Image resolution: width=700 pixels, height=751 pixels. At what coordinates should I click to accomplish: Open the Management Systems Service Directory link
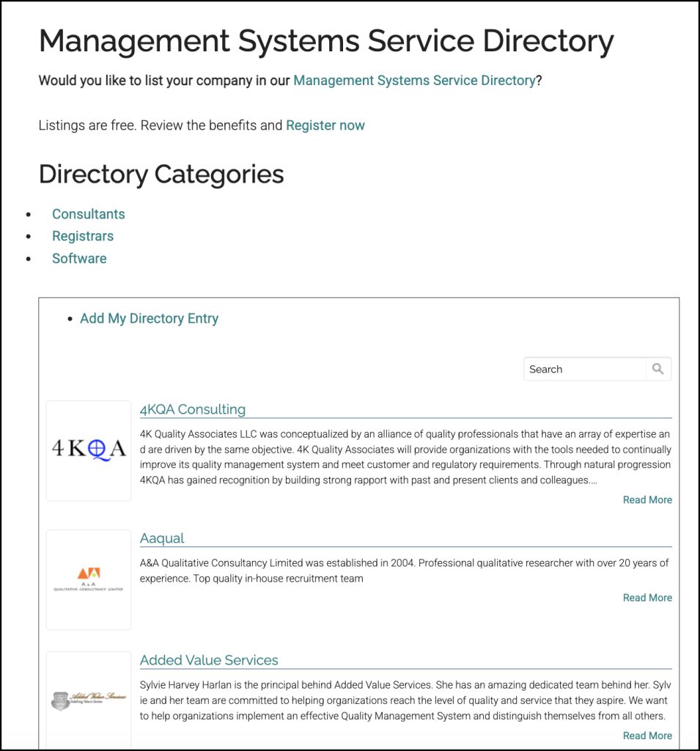[414, 81]
